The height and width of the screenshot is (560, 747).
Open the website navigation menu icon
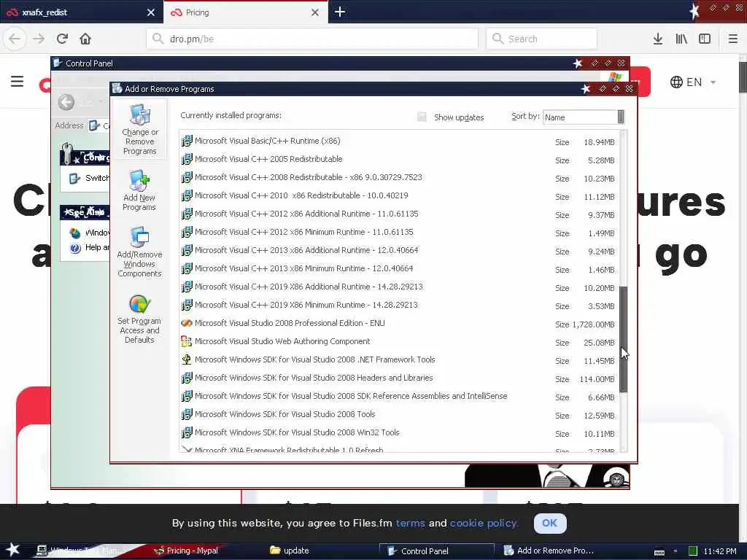[18, 82]
